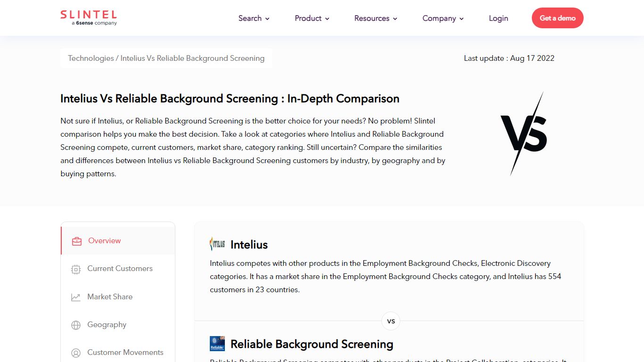The image size is (644, 362).
Task: Open the Technologies breadcrumb link
Action: [x=91, y=58]
